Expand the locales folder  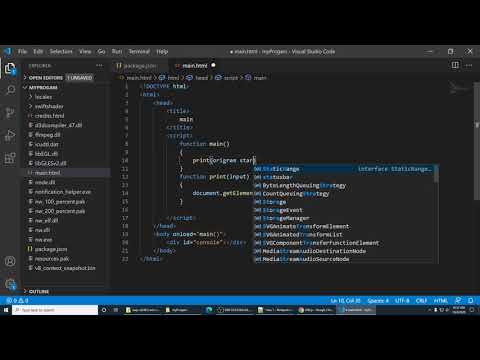(x=43, y=97)
